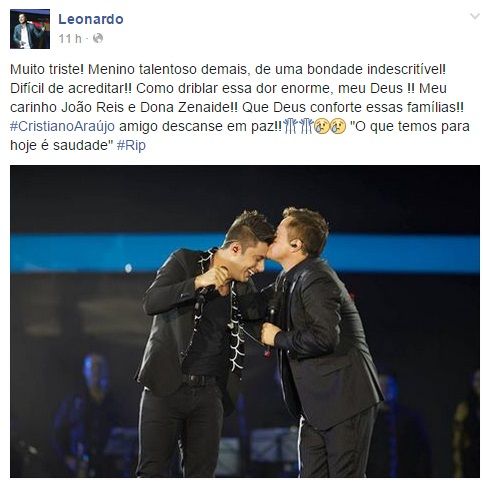Click the second crying face emoji
Screen dimensions: 483x483
point(338,127)
